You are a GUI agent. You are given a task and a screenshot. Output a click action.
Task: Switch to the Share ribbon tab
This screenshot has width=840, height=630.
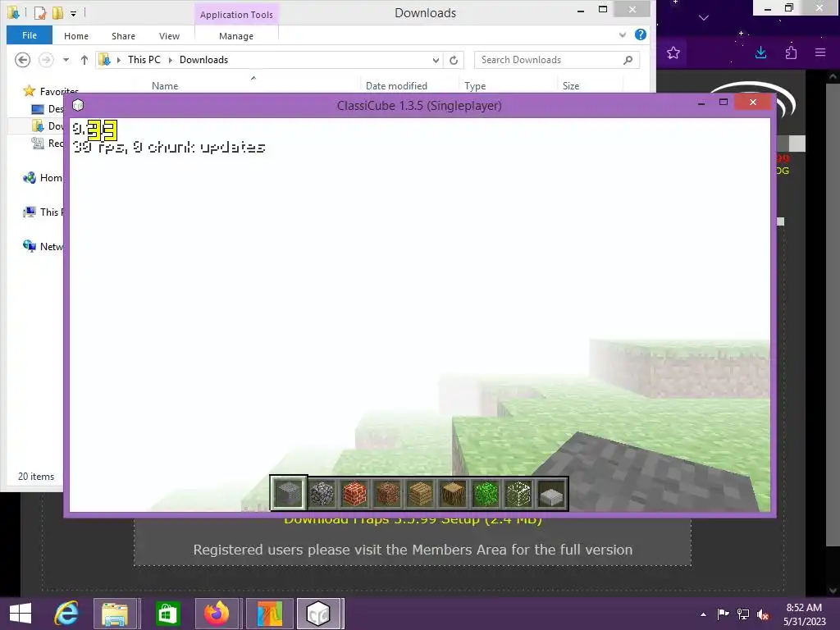[123, 36]
